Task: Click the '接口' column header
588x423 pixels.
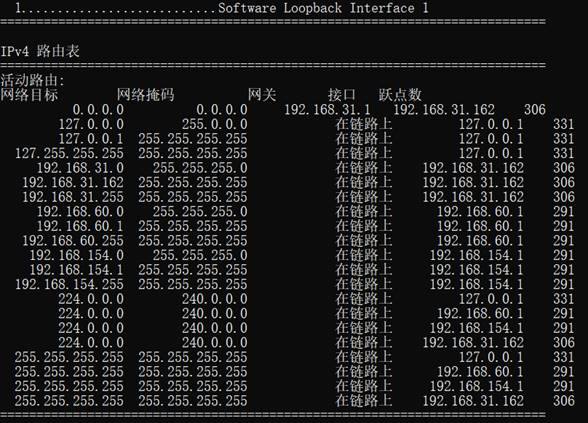Action: point(342,94)
